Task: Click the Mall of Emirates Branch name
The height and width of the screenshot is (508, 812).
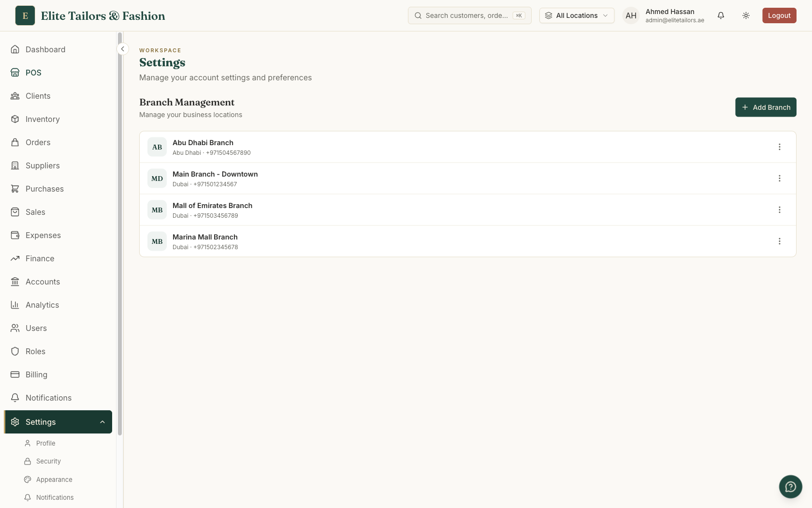Action: 212,206
